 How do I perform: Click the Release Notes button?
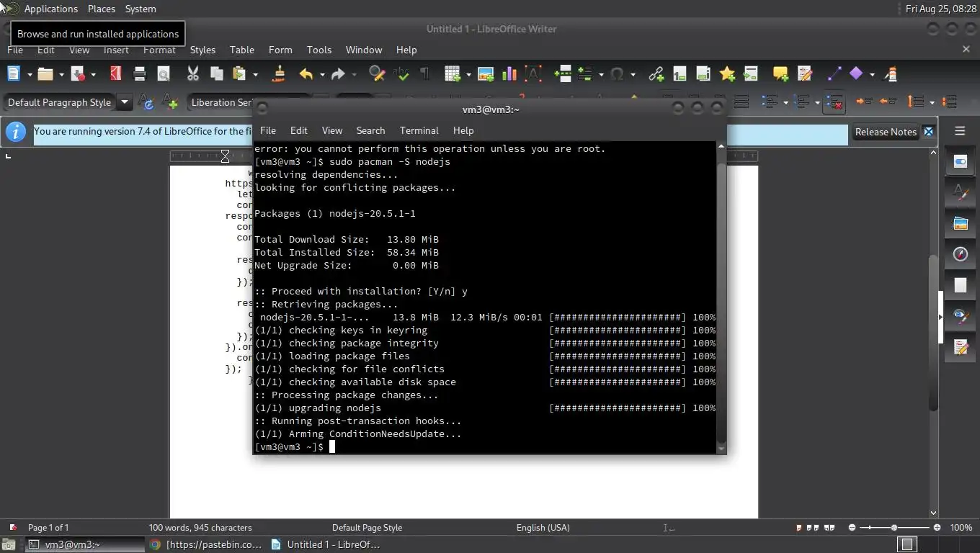886,132
